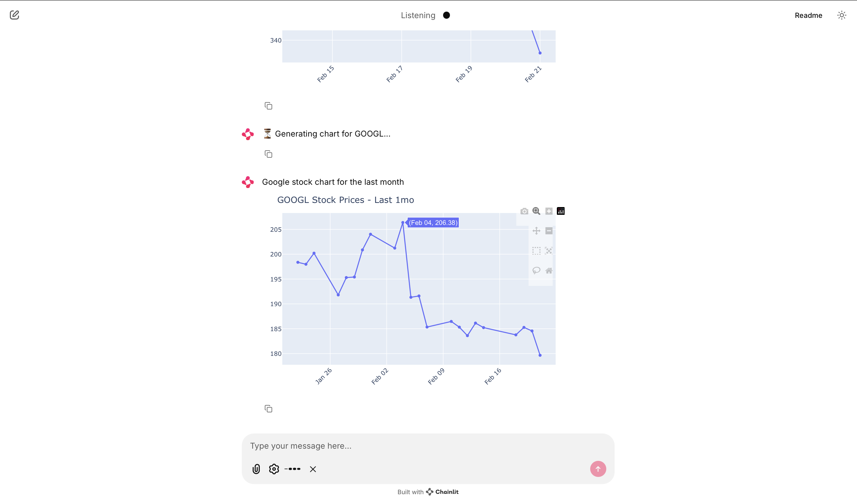
Task: Attach a file with paperclip
Action: (x=256, y=469)
